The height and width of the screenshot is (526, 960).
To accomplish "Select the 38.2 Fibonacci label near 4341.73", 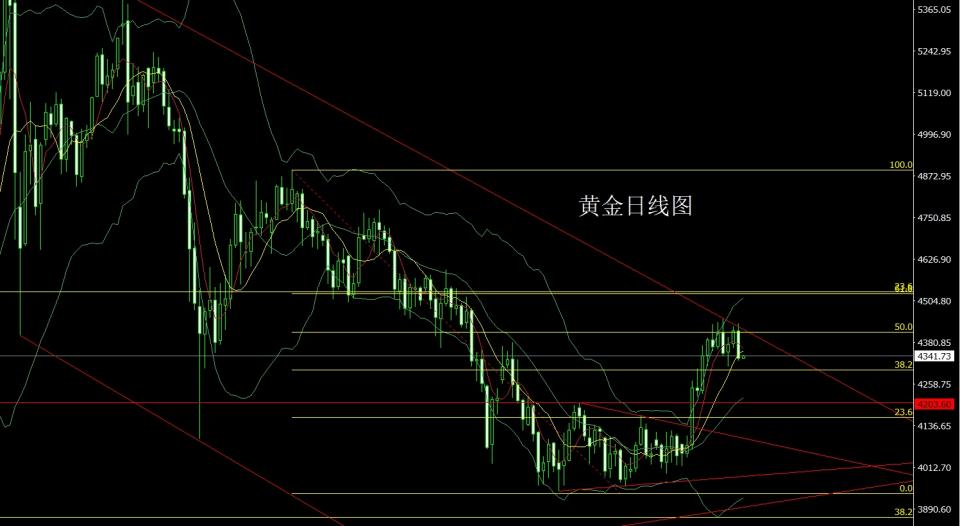I will tap(904, 364).
